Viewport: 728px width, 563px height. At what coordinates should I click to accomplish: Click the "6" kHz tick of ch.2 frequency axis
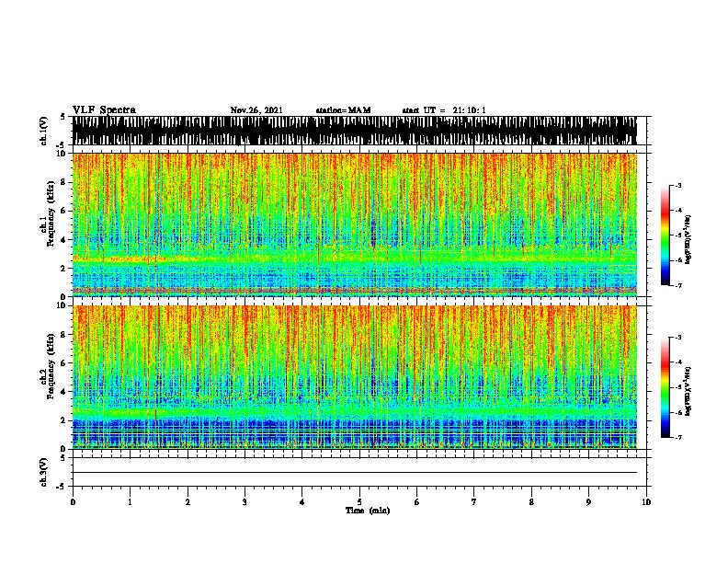pyautogui.click(x=63, y=363)
